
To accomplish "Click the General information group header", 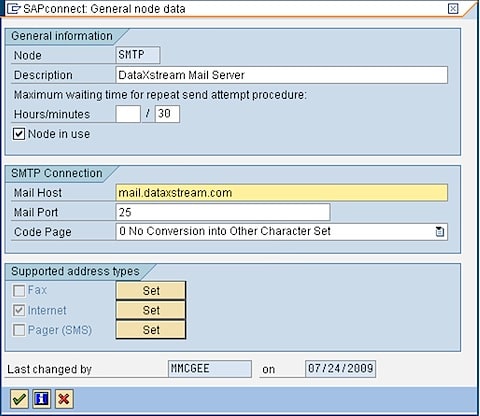I will point(62,36).
